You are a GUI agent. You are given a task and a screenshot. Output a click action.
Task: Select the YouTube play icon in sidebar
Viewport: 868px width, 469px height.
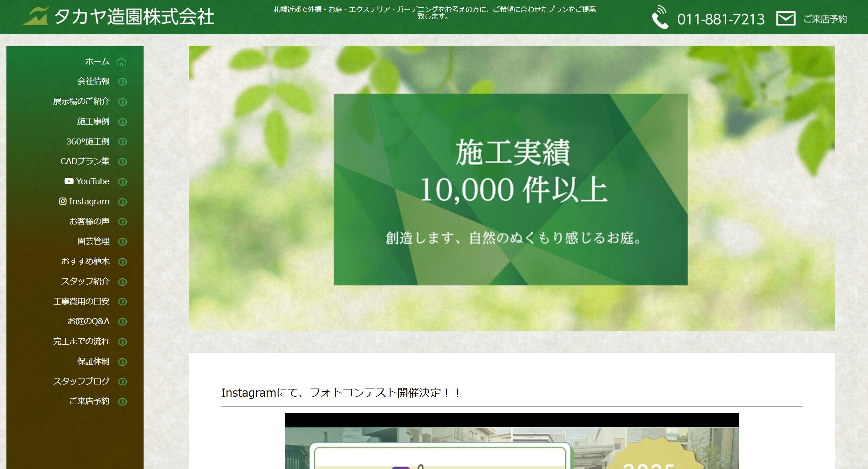[68, 181]
